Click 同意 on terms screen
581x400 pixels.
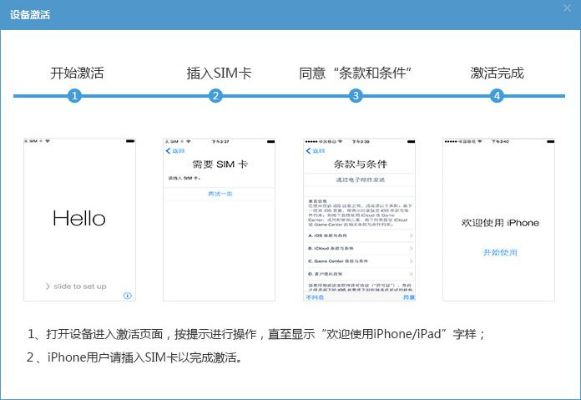[409, 297]
